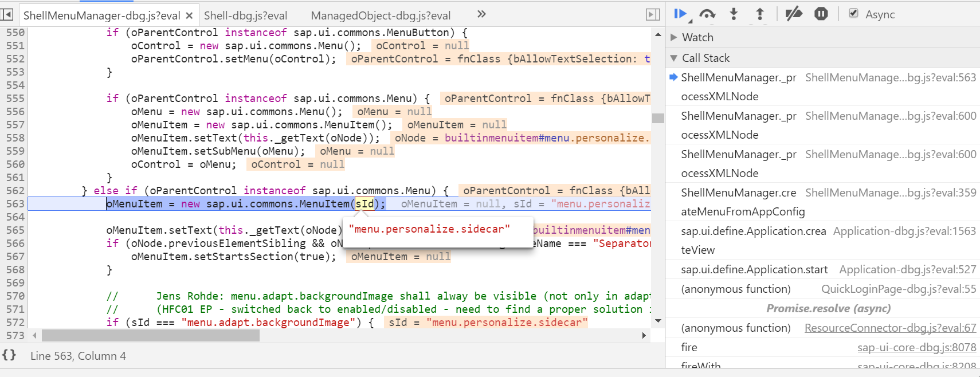Click the Line 563, Column 4 status

(x=78, y=356)
